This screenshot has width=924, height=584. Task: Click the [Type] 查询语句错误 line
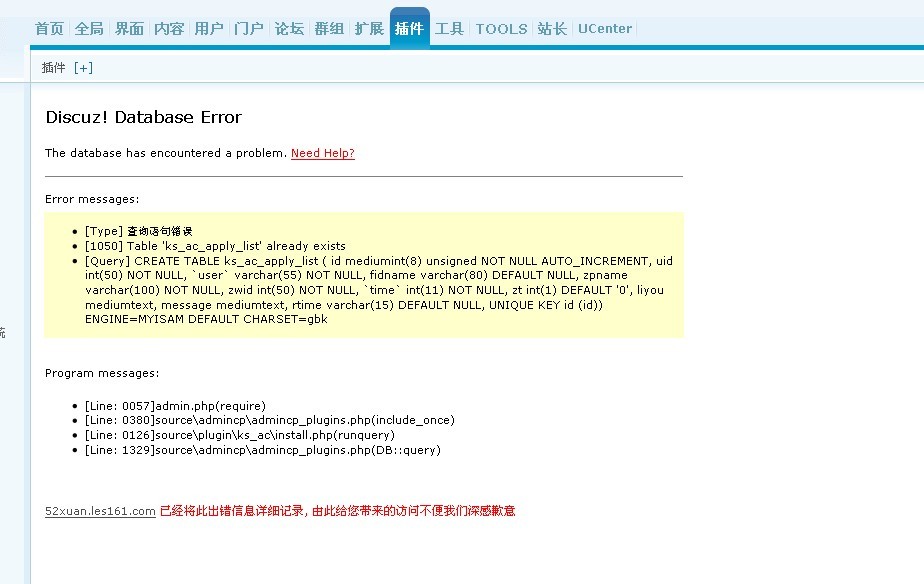tap(138, 231)
